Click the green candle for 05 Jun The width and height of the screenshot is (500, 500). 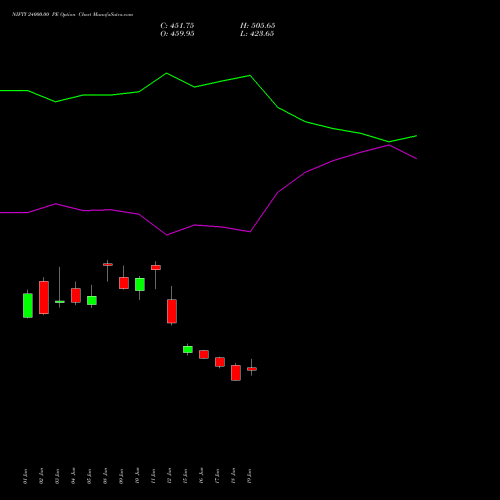tap(92, 300)
